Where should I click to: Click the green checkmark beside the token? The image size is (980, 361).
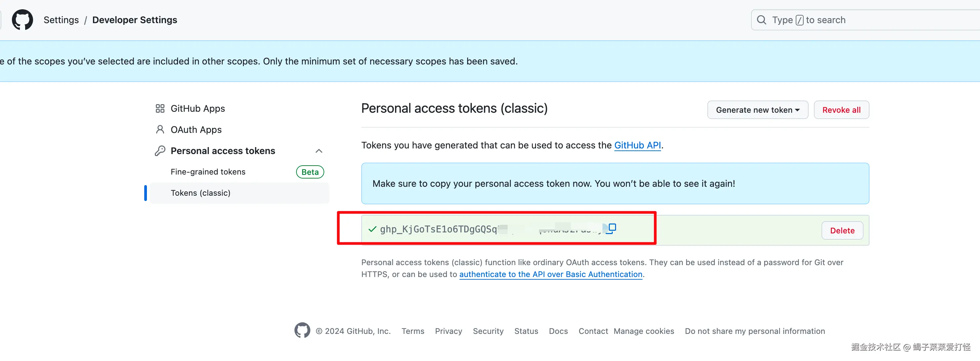point(372,229)
